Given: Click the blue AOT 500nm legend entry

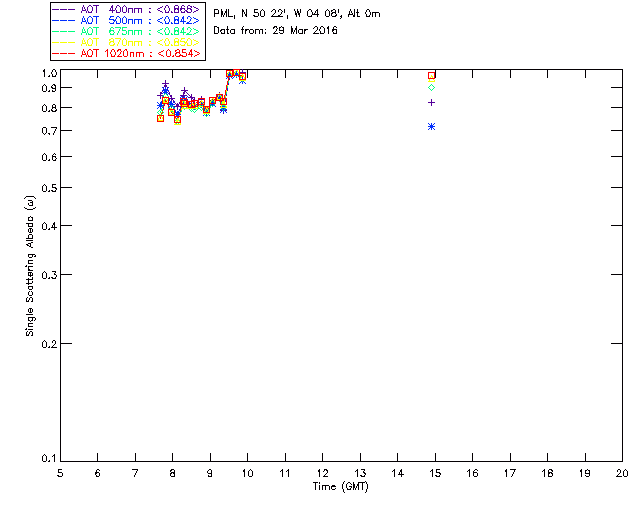Looking at the screenshot, I should click(x=126, y=20).
